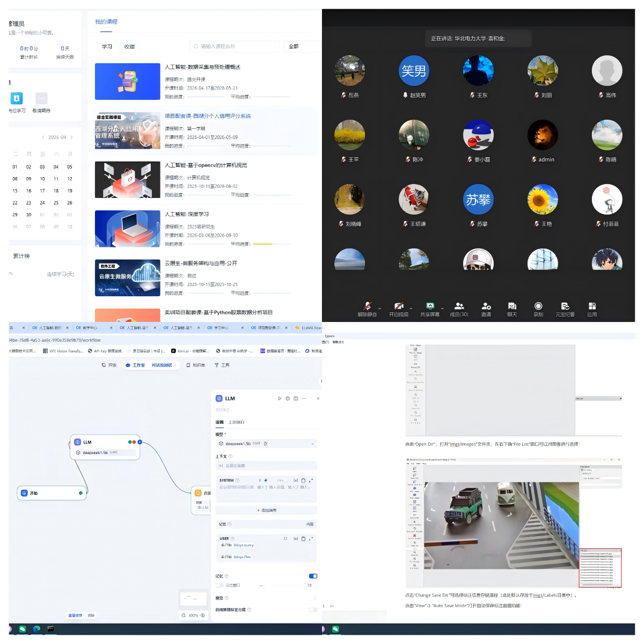Click the 解除静音 microphone icon
This screenshot has height=644, width=644.
(x=368, y=306)
